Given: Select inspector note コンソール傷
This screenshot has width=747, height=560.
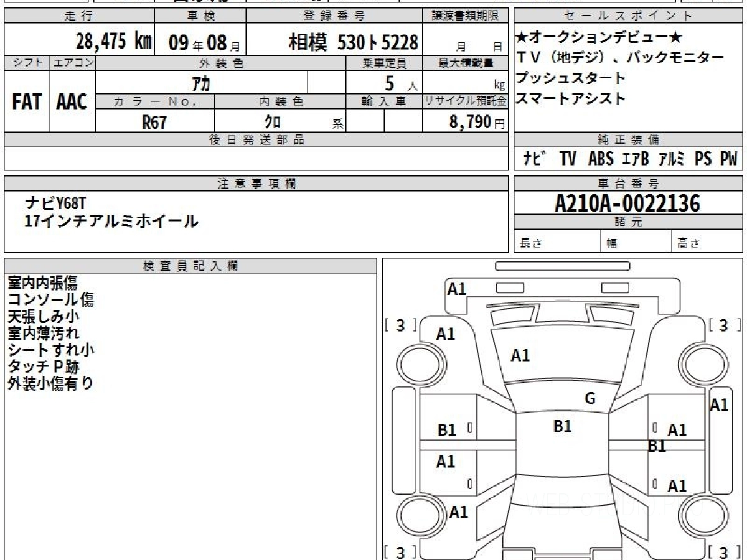Looking at the screenshot, I should 51,300.
